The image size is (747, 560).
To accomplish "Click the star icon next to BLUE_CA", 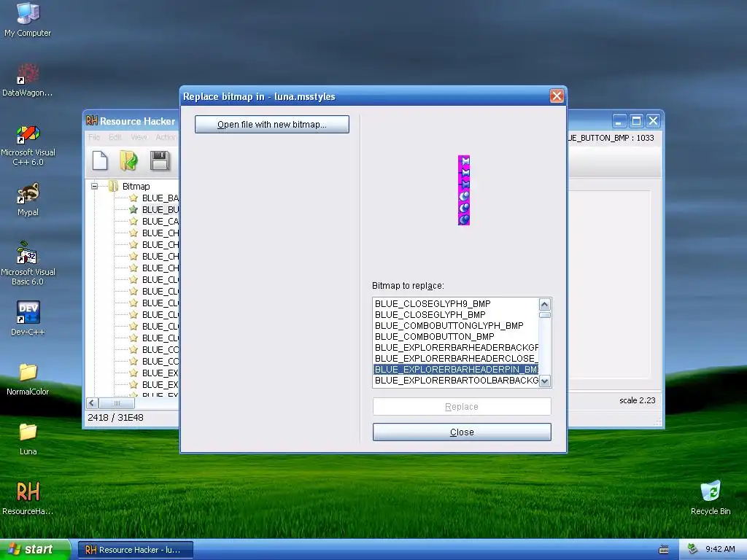I will (x=133, y=222).
